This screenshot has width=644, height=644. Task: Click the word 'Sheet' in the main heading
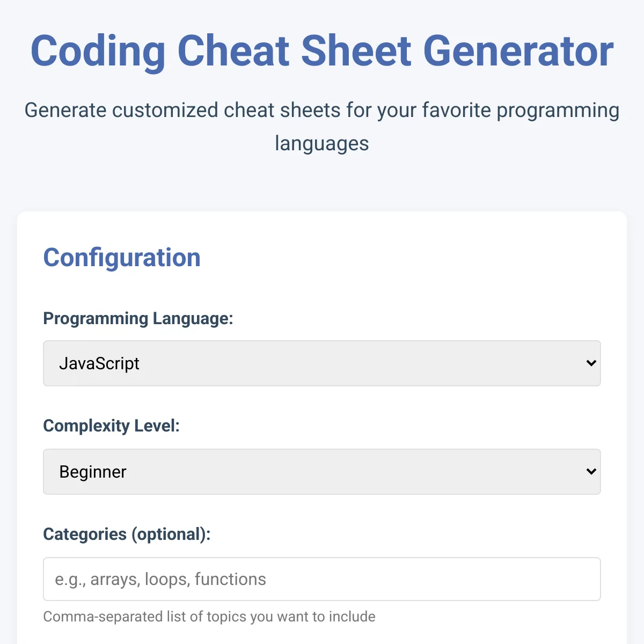point(356,51)
